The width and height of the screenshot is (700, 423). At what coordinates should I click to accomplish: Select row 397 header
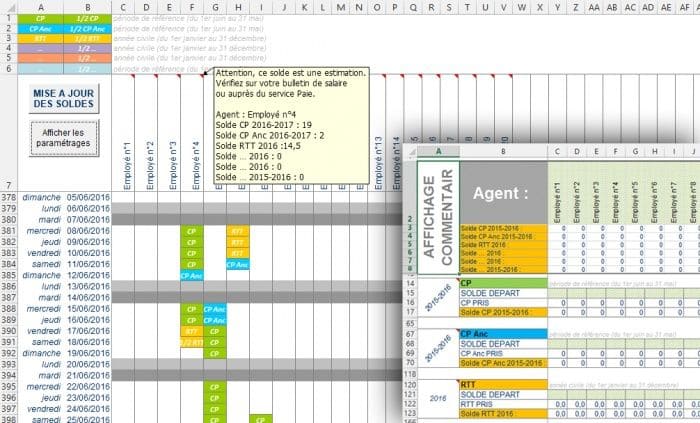[x=8, y=409]
